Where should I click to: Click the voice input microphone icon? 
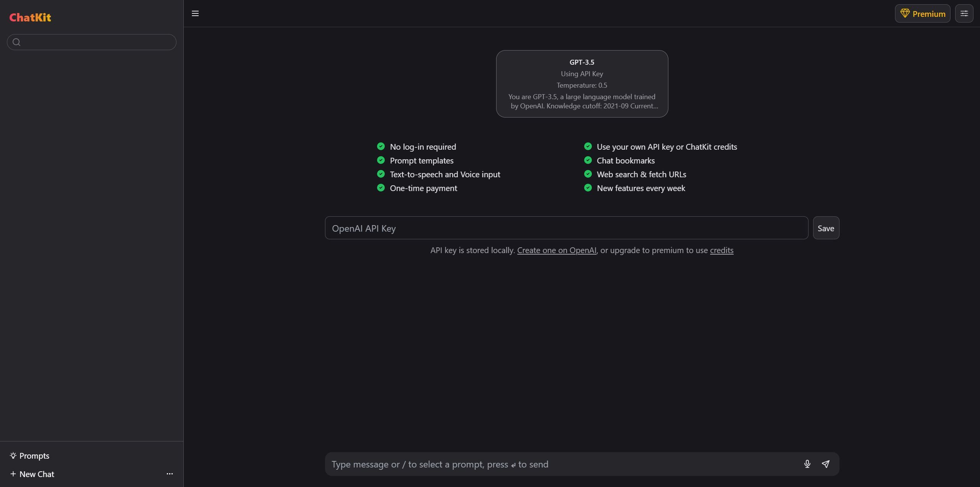point(807,464)
